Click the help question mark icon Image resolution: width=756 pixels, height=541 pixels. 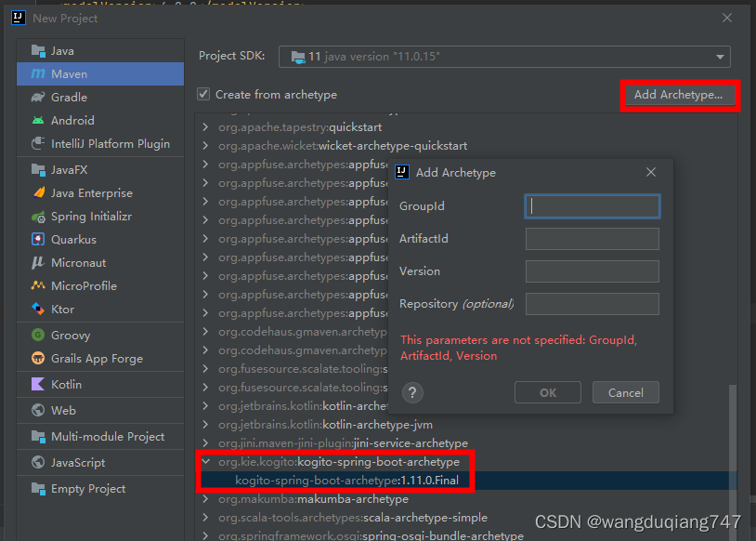coord(412,393)
